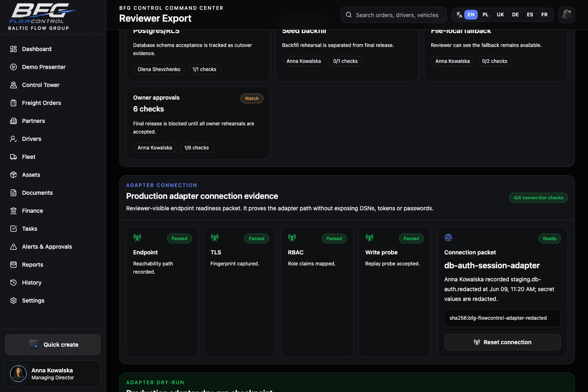This screenshot has height=392, width=588.
Task: Open the Reports section
Action: tap(53, 265)
